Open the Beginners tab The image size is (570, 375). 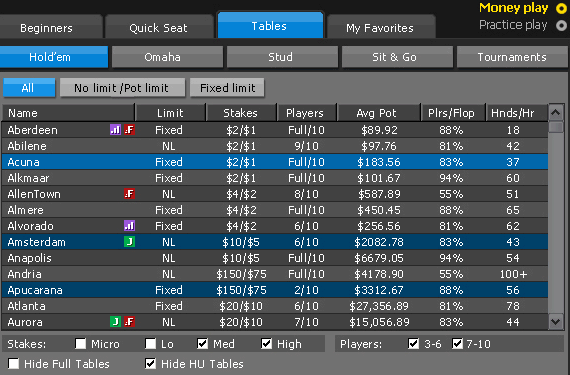pyautogui.click(x=51, y=27)
